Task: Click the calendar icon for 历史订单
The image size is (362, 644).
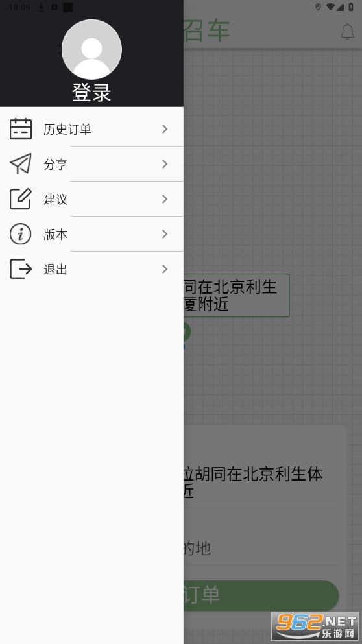Action: pyautogui.click(x=21, y=129)
